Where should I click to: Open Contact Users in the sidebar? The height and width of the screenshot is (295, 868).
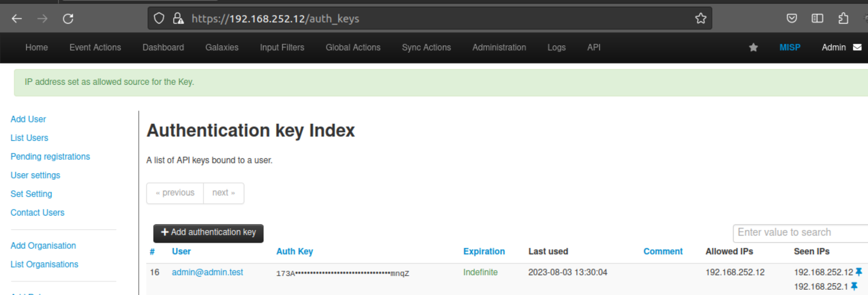point(38,213)
